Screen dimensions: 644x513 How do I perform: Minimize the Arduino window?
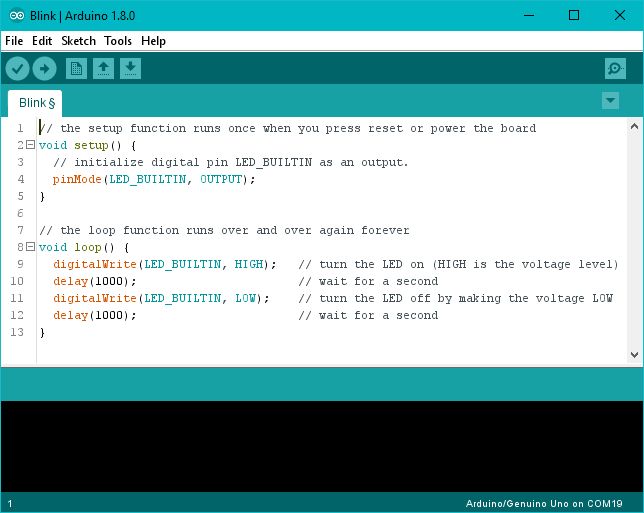(x=529, y=16)
